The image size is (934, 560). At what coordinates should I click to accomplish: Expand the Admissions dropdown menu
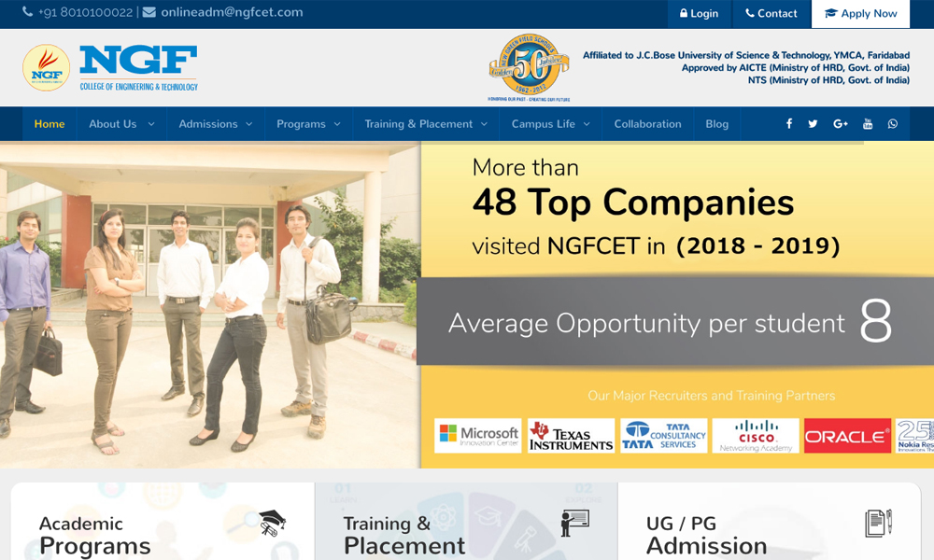pyautogui.click(x=216, y=124)
